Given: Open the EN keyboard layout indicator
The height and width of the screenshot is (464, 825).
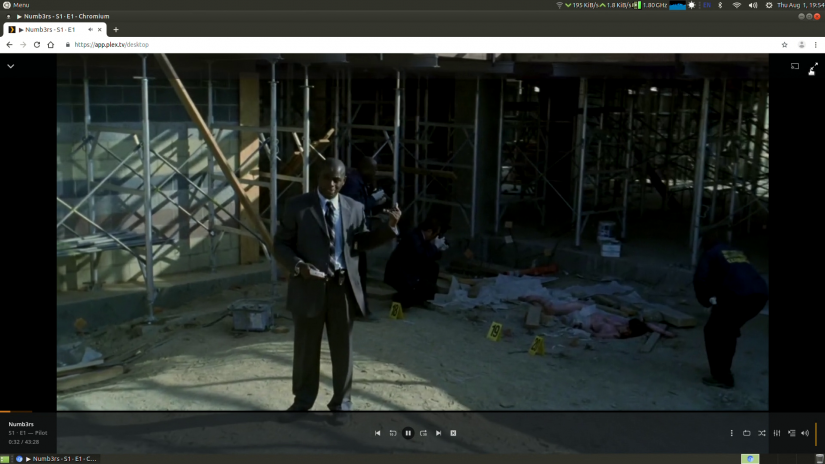Looking at the screenshot, I should tap(707, 5).
